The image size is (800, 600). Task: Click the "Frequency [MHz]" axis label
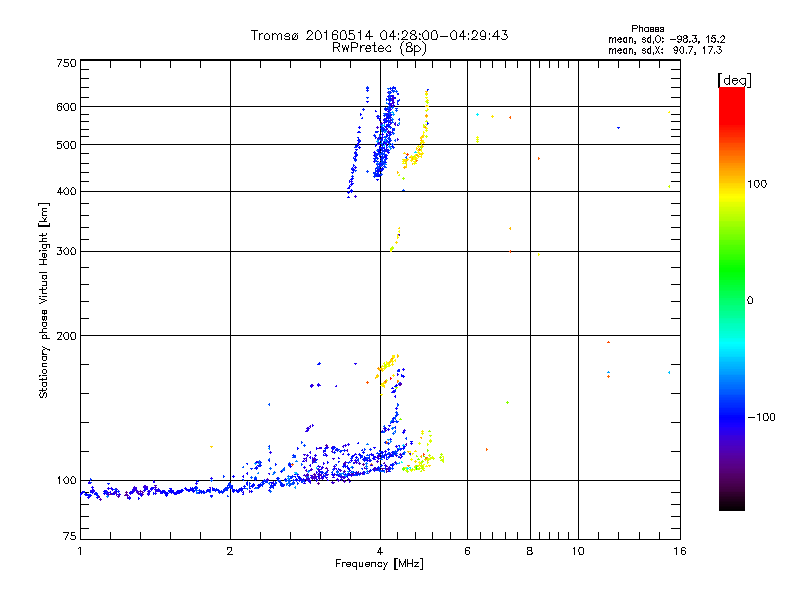(x=379, y=564)
